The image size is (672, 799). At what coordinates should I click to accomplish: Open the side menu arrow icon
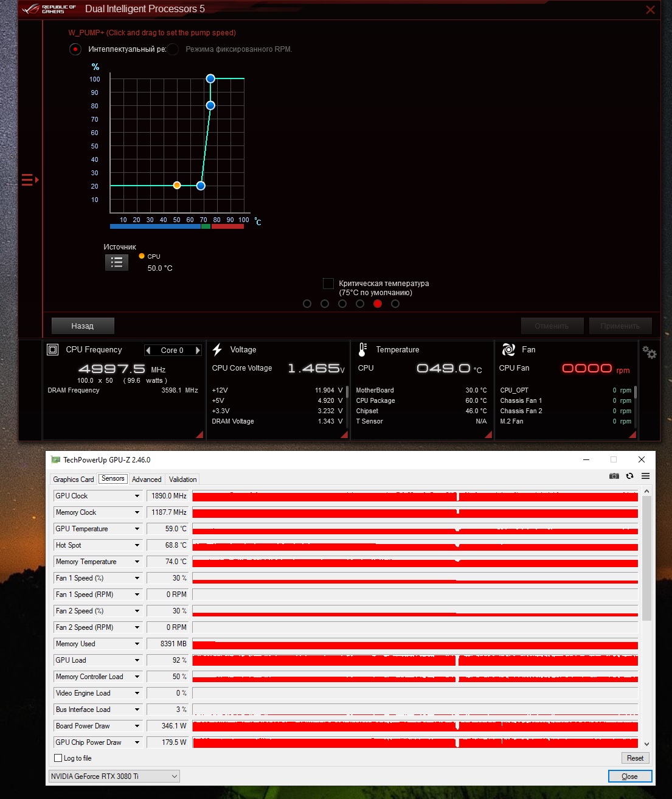[x=30, y=180]
